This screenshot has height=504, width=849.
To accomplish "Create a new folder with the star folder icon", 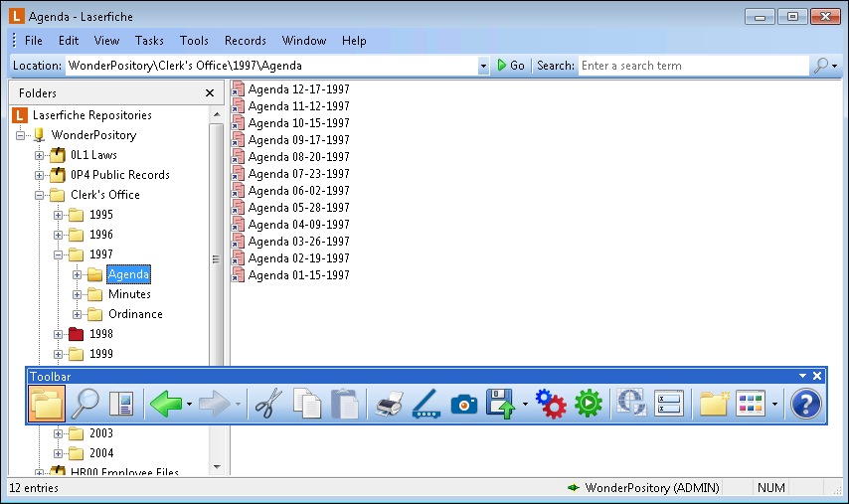I will pos(714,404).
